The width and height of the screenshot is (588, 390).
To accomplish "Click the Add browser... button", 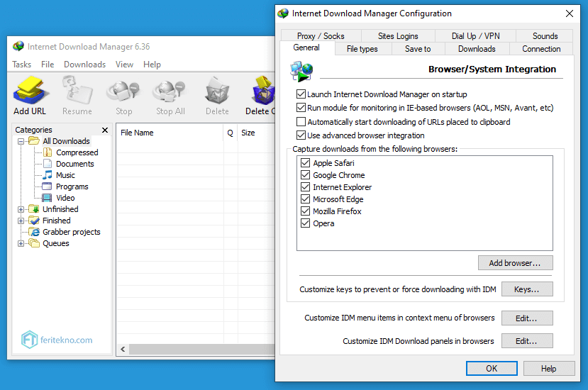I will click(515, 263).
